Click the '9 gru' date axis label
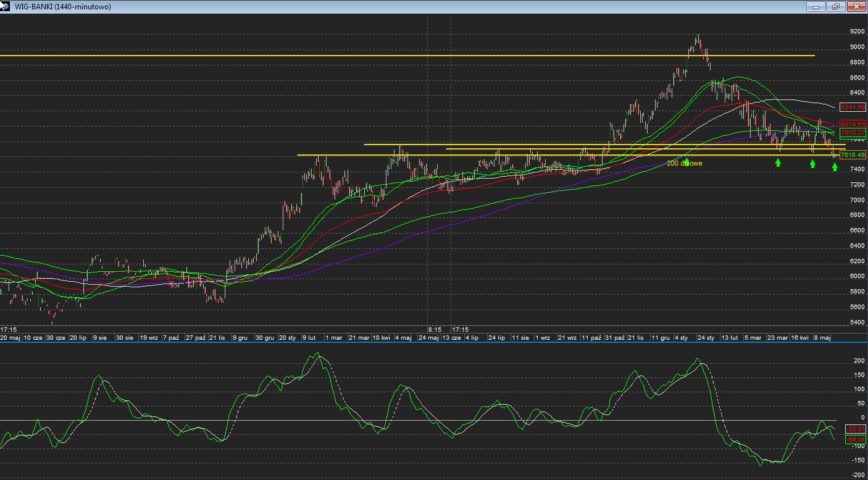 pos(240,338)
